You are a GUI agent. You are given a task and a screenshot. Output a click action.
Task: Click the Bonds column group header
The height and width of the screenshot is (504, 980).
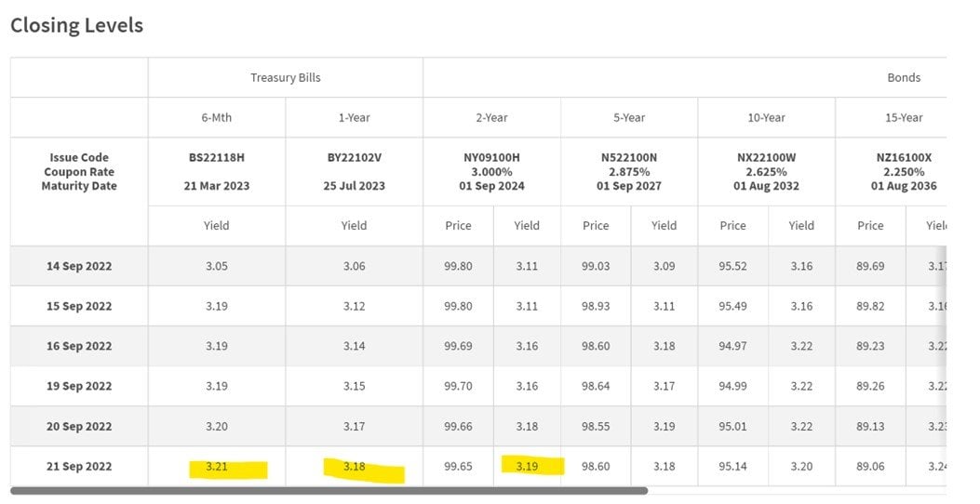pyautogui.click(x=904, y=77)
